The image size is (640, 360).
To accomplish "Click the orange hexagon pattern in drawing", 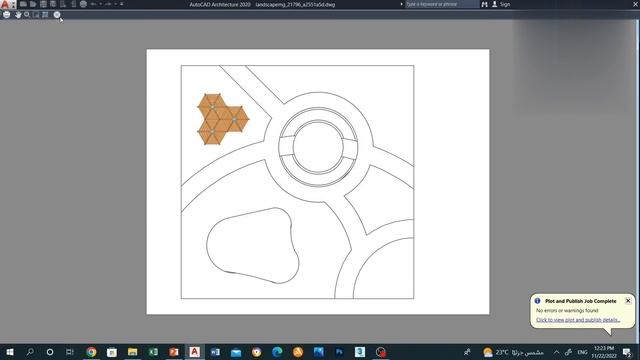I will click(223, 119).
